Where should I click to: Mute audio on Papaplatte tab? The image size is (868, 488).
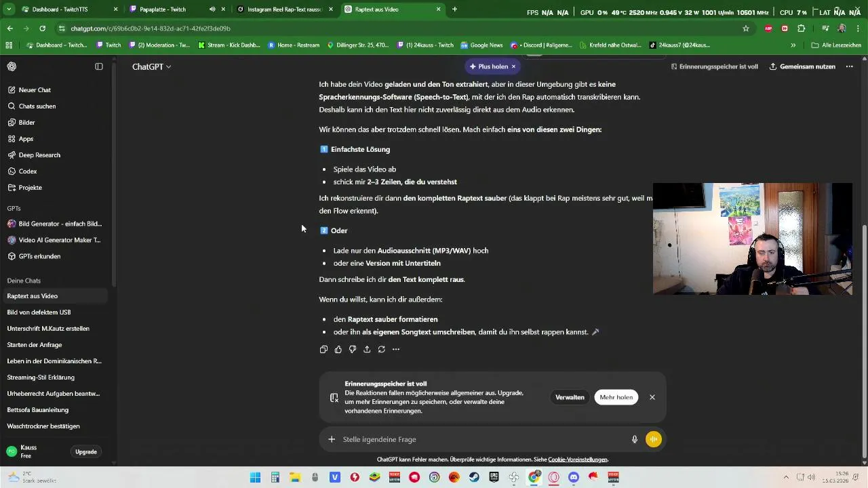212,9
